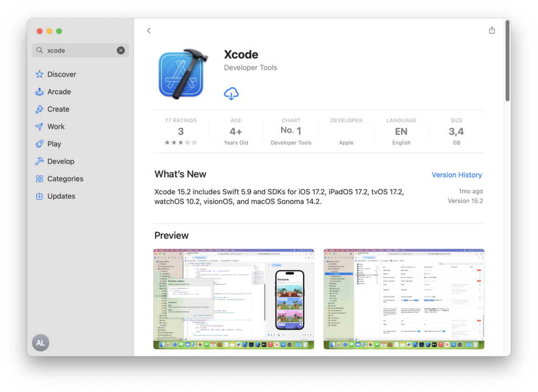Image resolution: width=538 pixels, height=392 pixels.
Task: Click the EN English language entry
Action: [x=401, y=132]
